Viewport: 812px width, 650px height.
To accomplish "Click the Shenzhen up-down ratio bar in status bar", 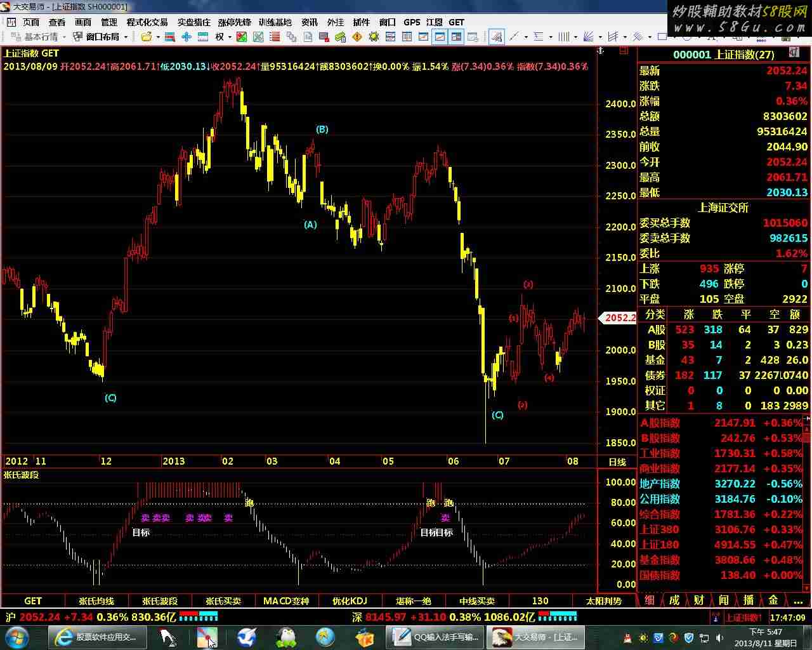I will click(558, 616).
